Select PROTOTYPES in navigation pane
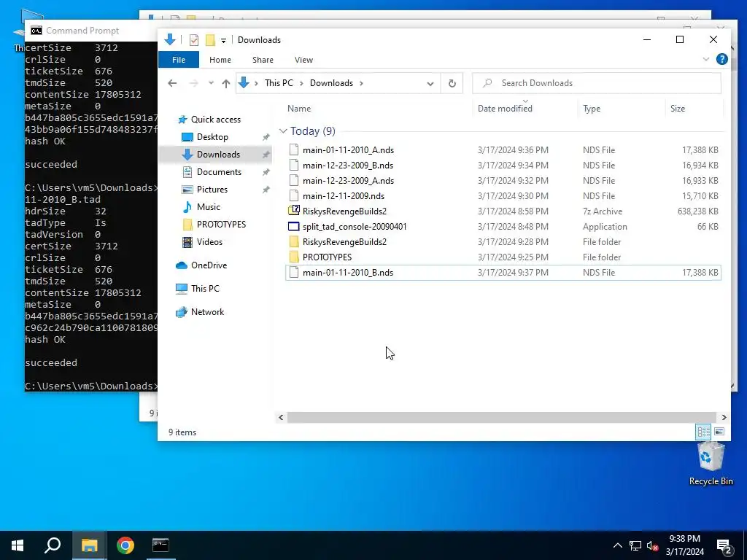 coord(221,225)
